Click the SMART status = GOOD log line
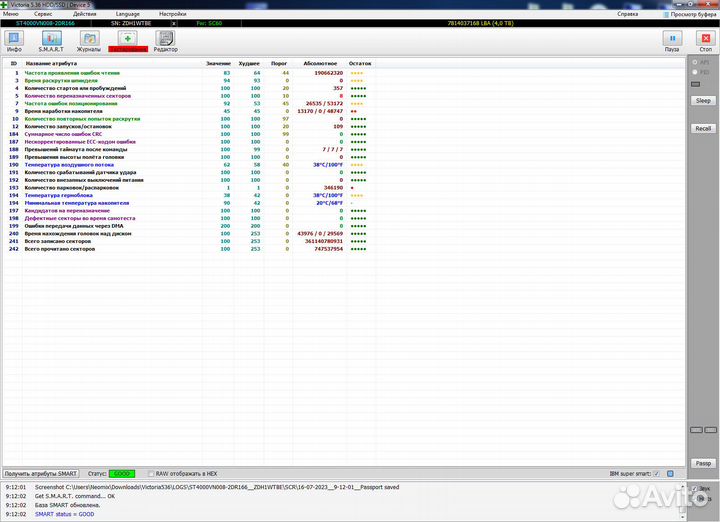 coord(64,514)
